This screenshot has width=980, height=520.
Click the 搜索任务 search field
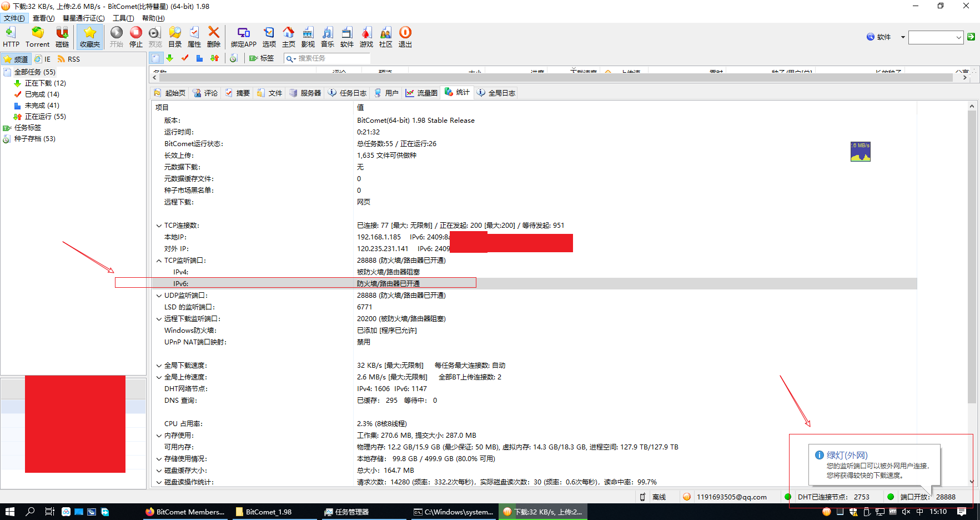click(x=326, y=58)
